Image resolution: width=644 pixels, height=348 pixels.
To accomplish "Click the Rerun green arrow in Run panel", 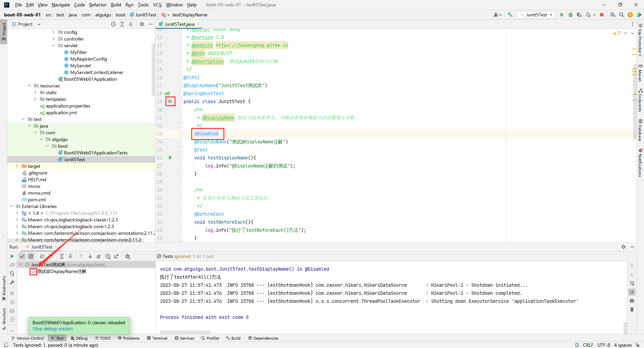I will coord(12,256).
